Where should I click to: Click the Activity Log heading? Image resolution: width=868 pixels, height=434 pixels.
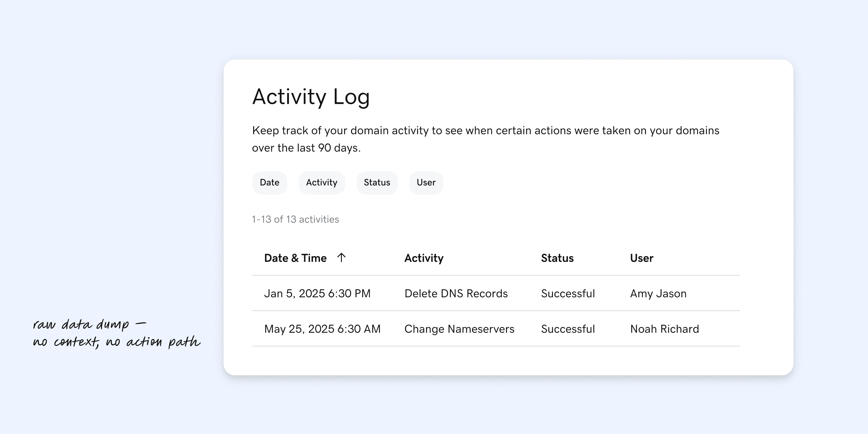pos(311,97)
